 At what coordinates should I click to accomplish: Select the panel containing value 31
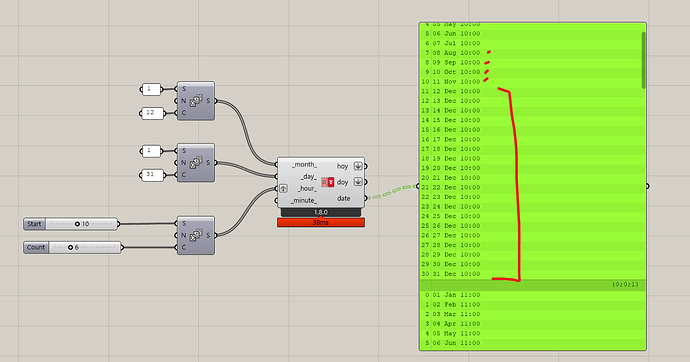[152, 175]
